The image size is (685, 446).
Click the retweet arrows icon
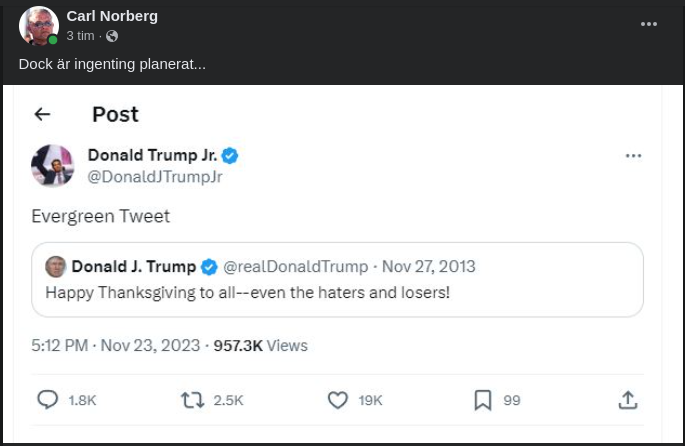click(x=192, y=400)
